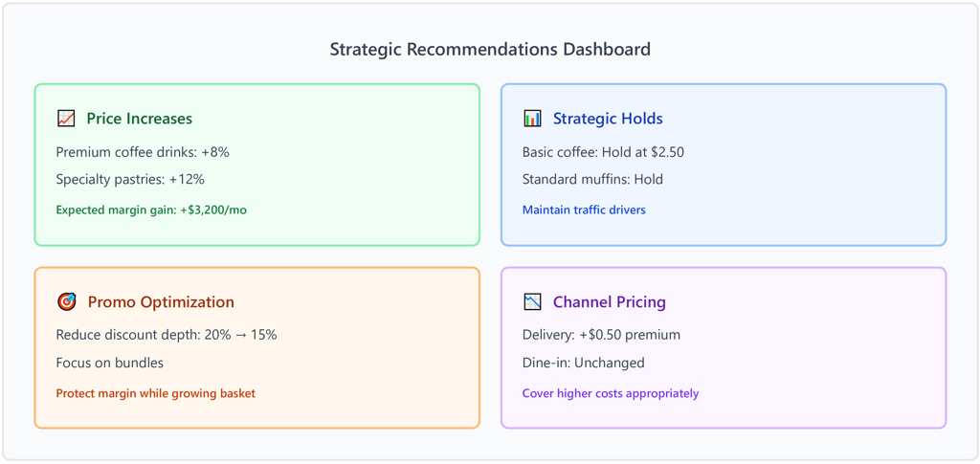This screenshot has height=464, width=980.
Task: Click the Promo Optimization heading
Action: click(x=161, y=302)
